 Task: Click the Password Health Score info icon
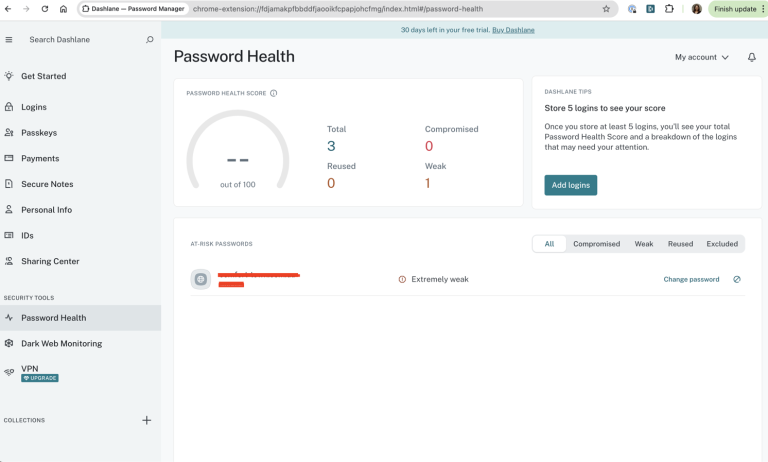(273, 93)
